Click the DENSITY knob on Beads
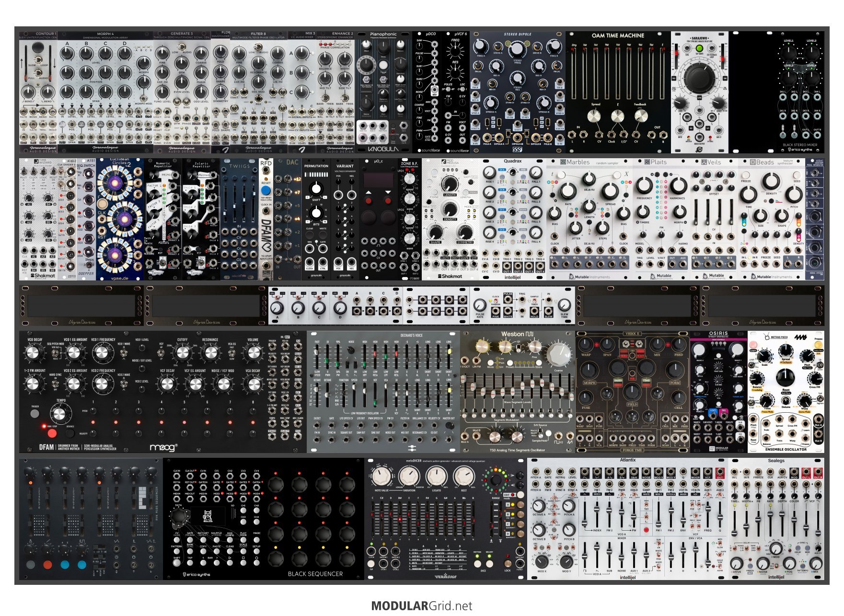The image size is (844, 616). pos(771,181)
